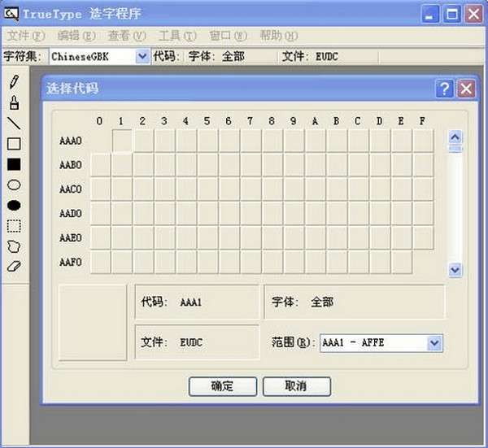Close the TrueType 造字程序 main window
Viewport: 488px width, 448px height.
[473, 14]
